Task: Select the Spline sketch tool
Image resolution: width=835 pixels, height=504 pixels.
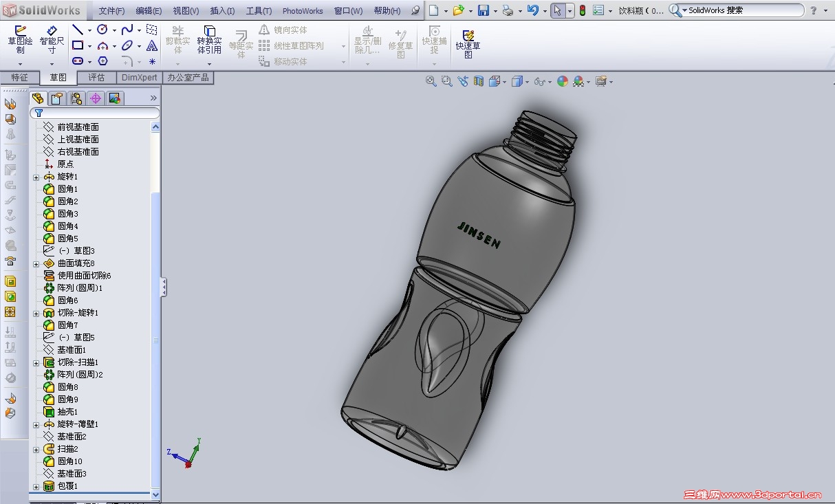Action: [127, 30]
